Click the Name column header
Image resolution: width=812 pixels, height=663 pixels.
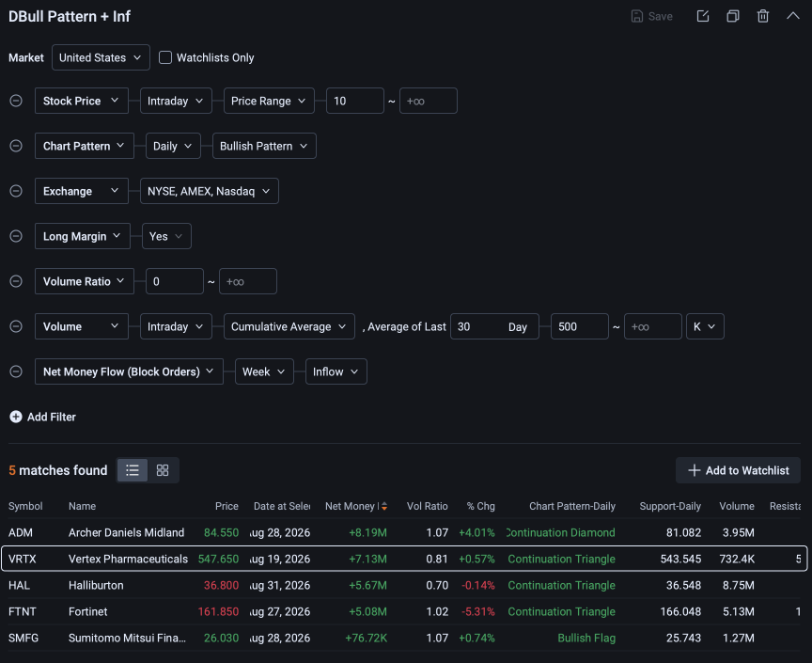[x=82, y=507]
